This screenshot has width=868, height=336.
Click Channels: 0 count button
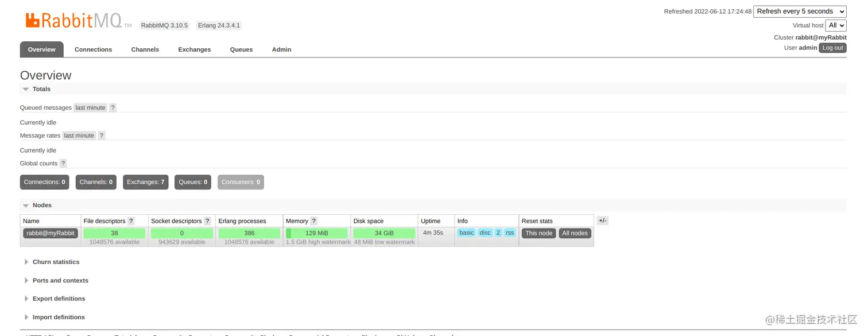pyautogui.click(x=96, y=182)
